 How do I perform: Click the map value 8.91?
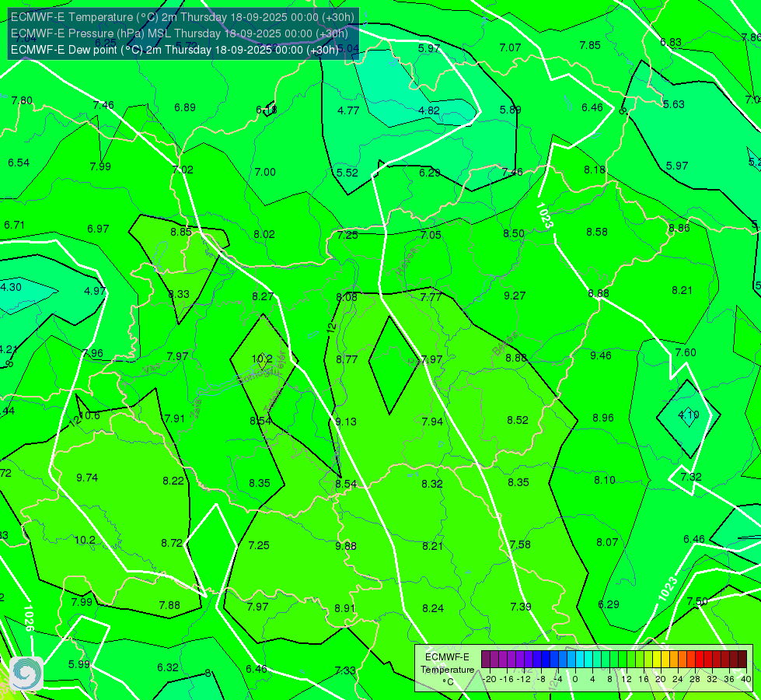pos(344,609)
